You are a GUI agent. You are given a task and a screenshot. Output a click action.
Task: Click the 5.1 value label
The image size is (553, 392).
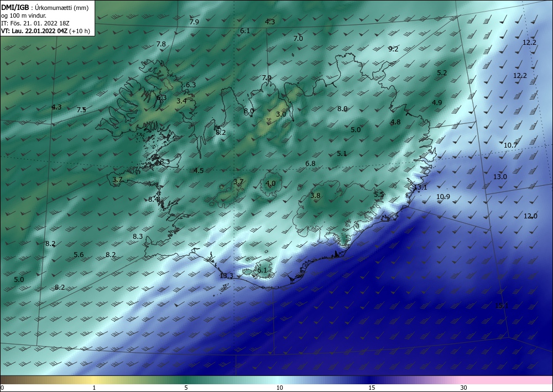coord(342,153)
